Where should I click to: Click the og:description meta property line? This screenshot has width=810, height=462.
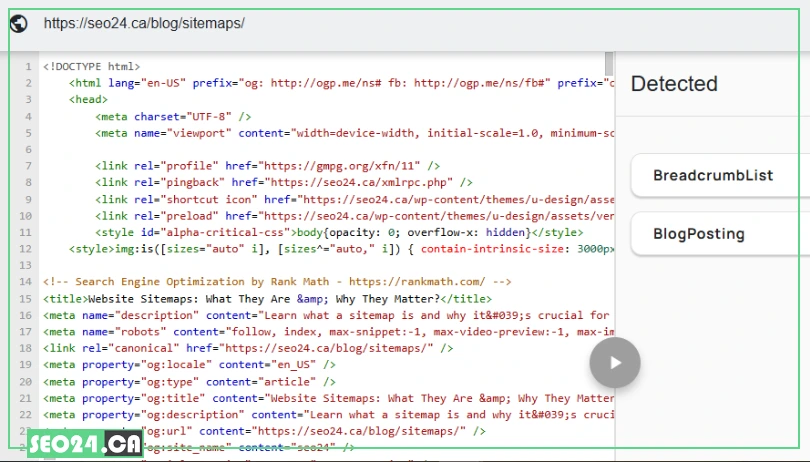[x=329, y=415]
